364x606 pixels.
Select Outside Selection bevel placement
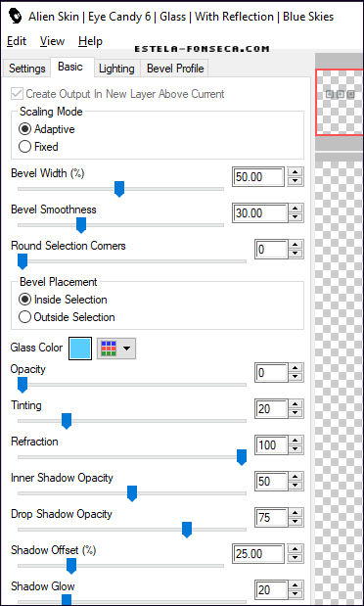tap(67, 317)
